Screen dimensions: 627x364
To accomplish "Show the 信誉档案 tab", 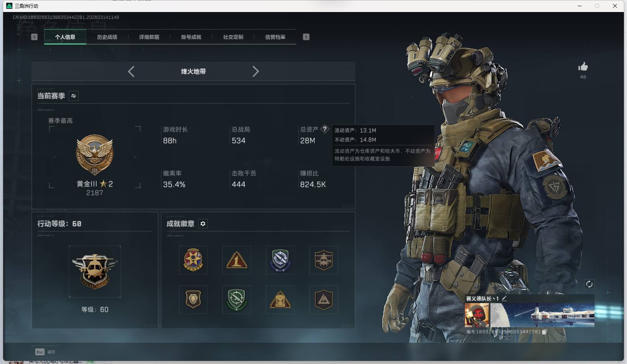I will 275,37.
